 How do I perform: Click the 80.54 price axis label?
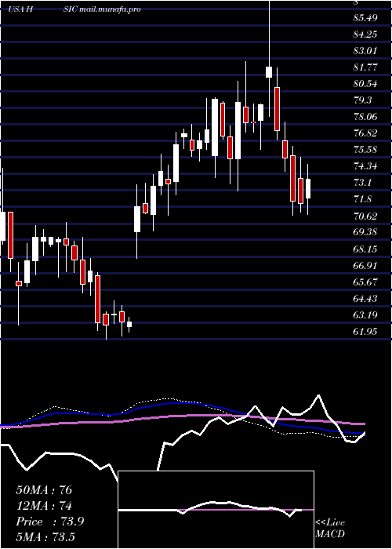pyautogui.click(x=365, y=83)
